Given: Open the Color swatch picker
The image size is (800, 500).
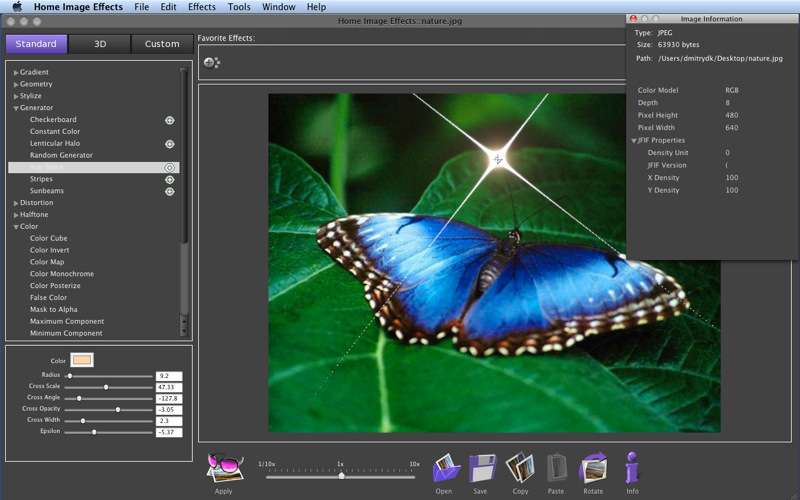Looking at the screenshot, I should [x=83, y=360].
